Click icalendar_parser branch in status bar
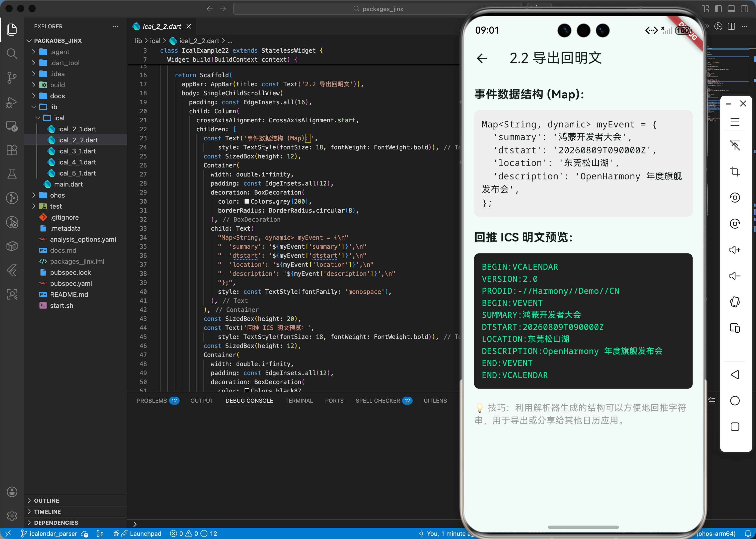 click(53, 533)
